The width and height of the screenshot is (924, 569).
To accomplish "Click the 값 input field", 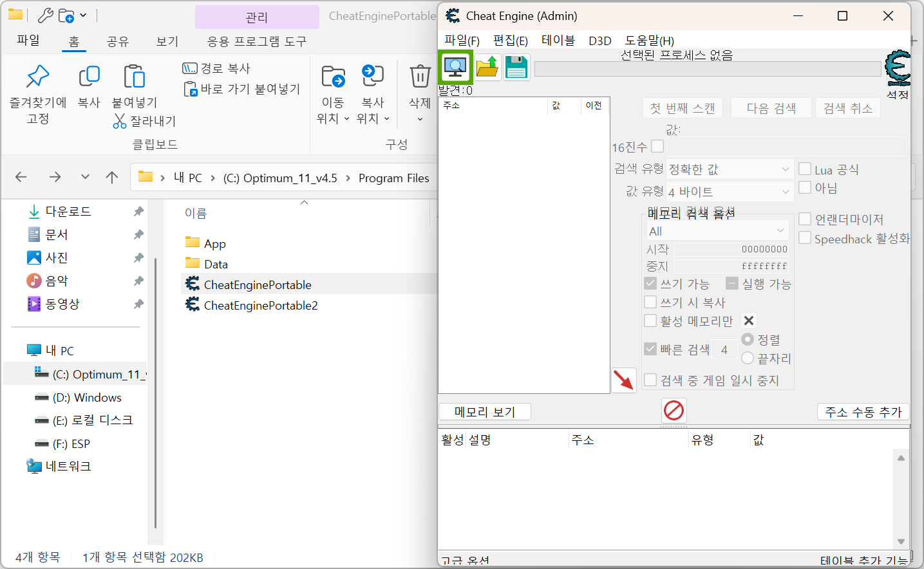I will (786, 146).
